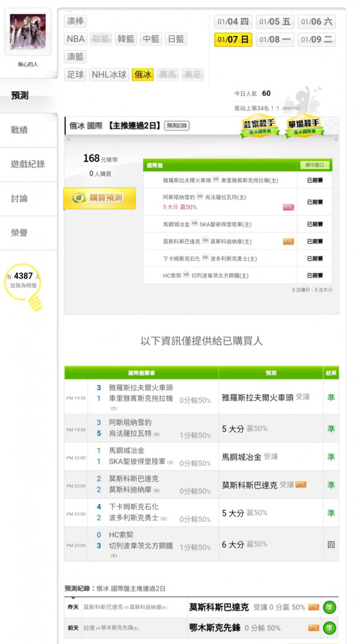Open the 單場殺手 badge icon
The width and height of the screenshot is (357, 644).
[304, 126]
